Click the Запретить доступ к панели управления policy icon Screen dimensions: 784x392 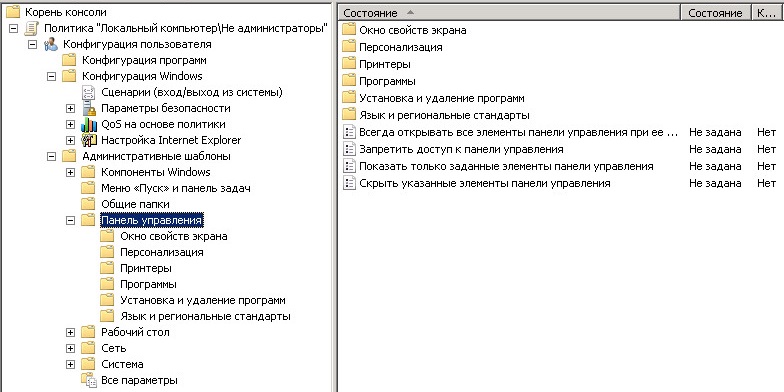pos(348,149)
